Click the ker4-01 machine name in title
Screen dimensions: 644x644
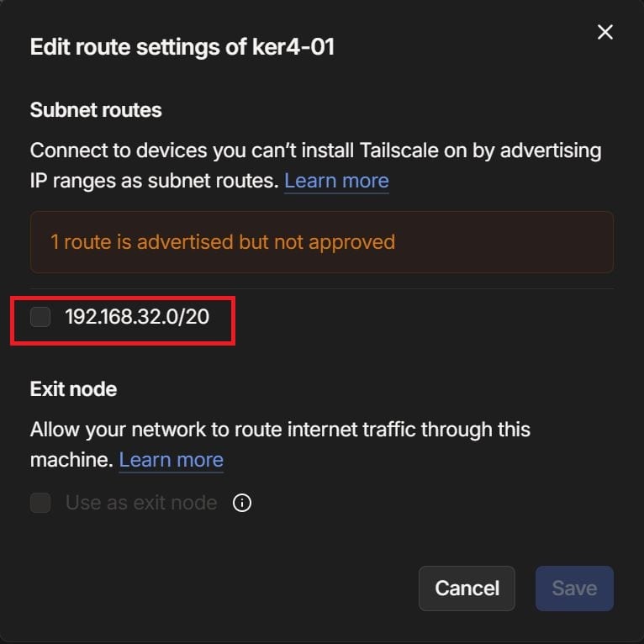coord(295,46)
